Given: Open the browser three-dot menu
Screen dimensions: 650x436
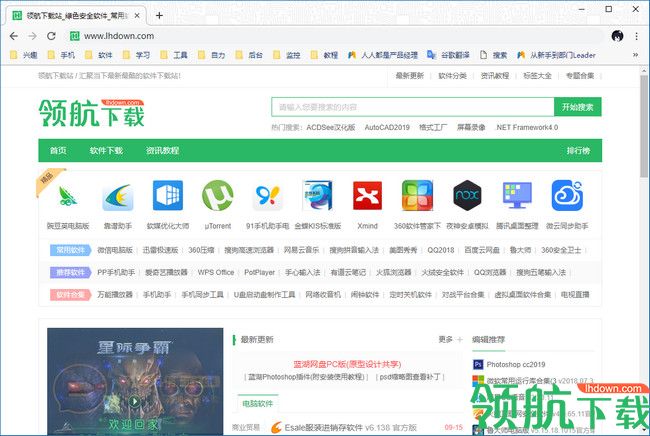Looking at the screenshot, I should point(636,36).
